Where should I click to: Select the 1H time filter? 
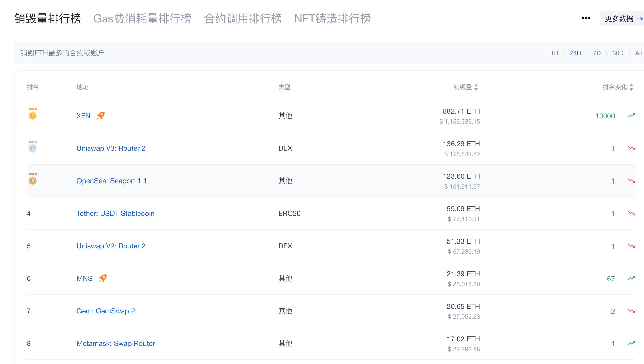click(555, 53)
